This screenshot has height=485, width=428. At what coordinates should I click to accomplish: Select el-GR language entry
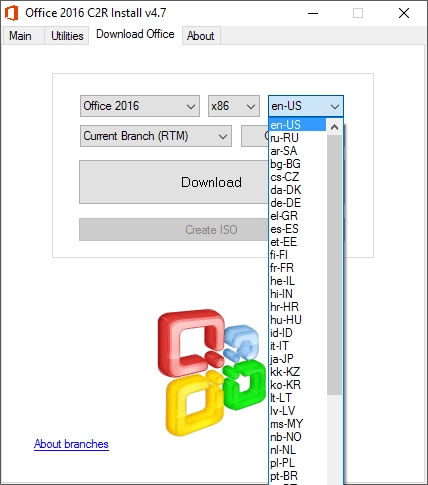coord(297,216)
